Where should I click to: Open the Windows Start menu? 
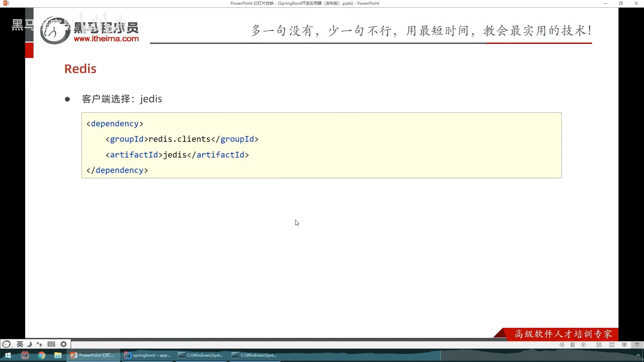click(8, 355)
